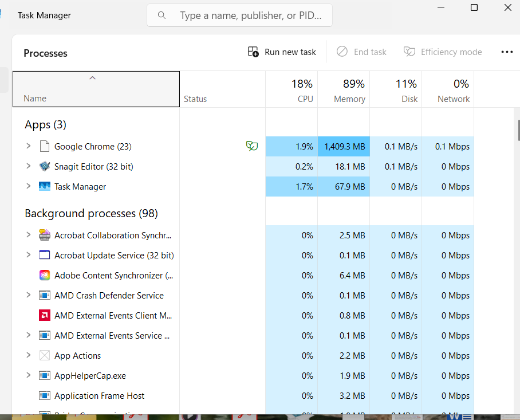Screen dimensions: 520x420
Task: Click the Run new task button
Action: [x=282, y=52]
